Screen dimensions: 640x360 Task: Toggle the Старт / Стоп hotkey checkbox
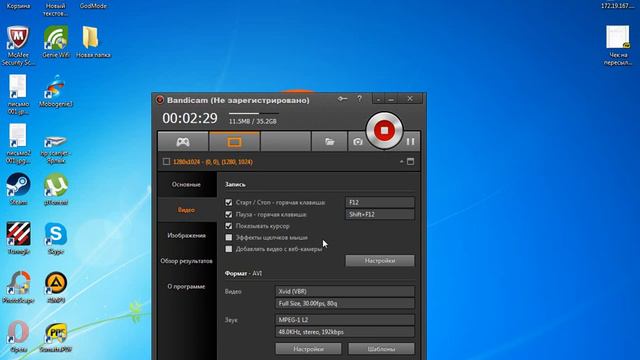(x=229, y=202)
